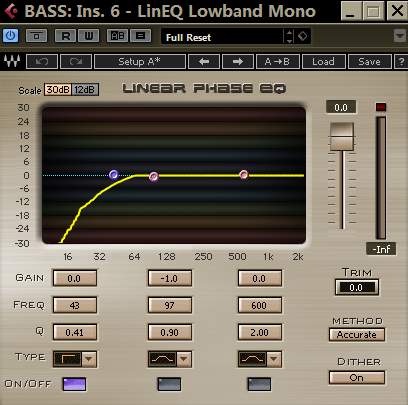Open the Setup A* menu
This screenshot has height=405, width=408.
tap(140, 62)
